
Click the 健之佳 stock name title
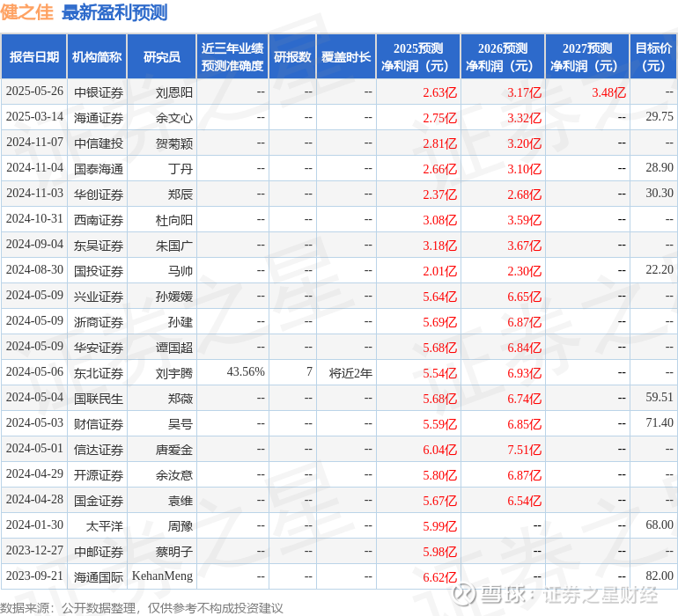[26, 12]
